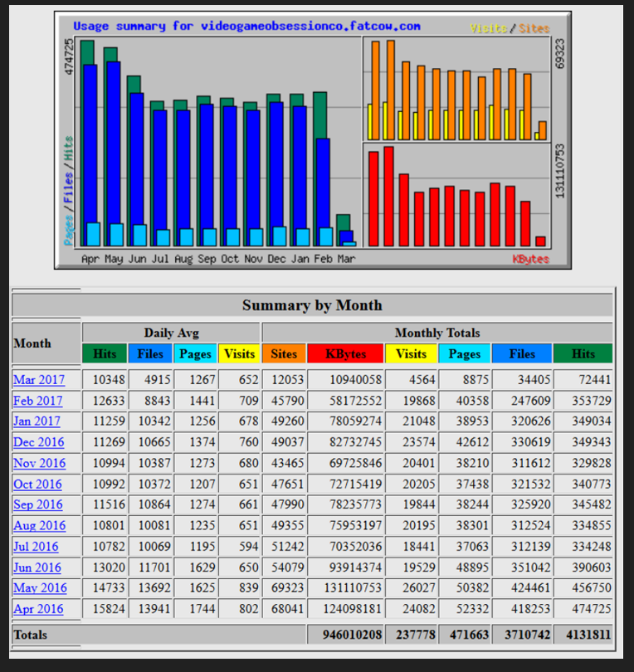Click the green Daily Avg Hits header cell
The height and width of the screenshot is (672, 634).
point(105,353)
